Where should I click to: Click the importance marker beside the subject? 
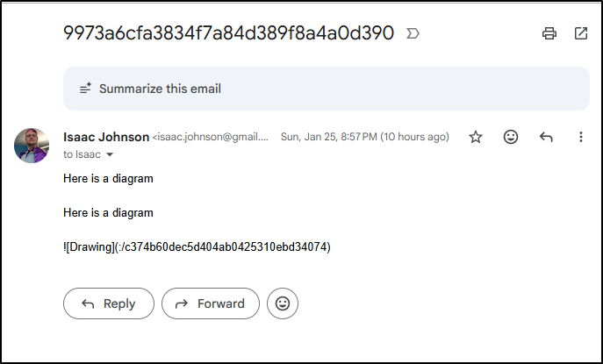coord(413,33)
